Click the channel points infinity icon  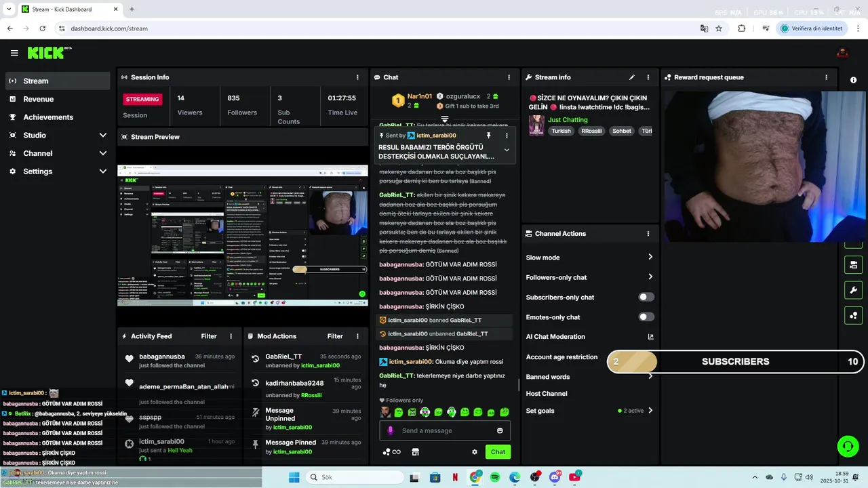(397, 452)
